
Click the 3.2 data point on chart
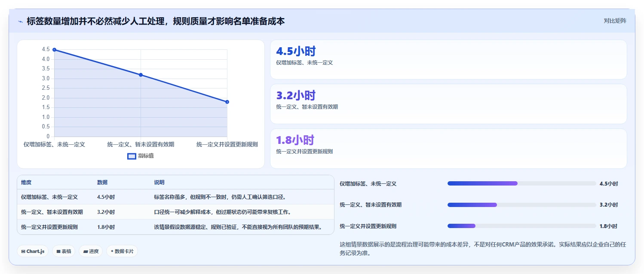(141, 75)
